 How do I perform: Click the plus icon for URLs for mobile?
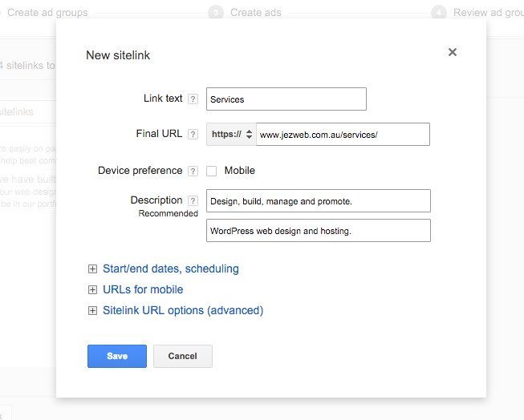coord(92,290)
